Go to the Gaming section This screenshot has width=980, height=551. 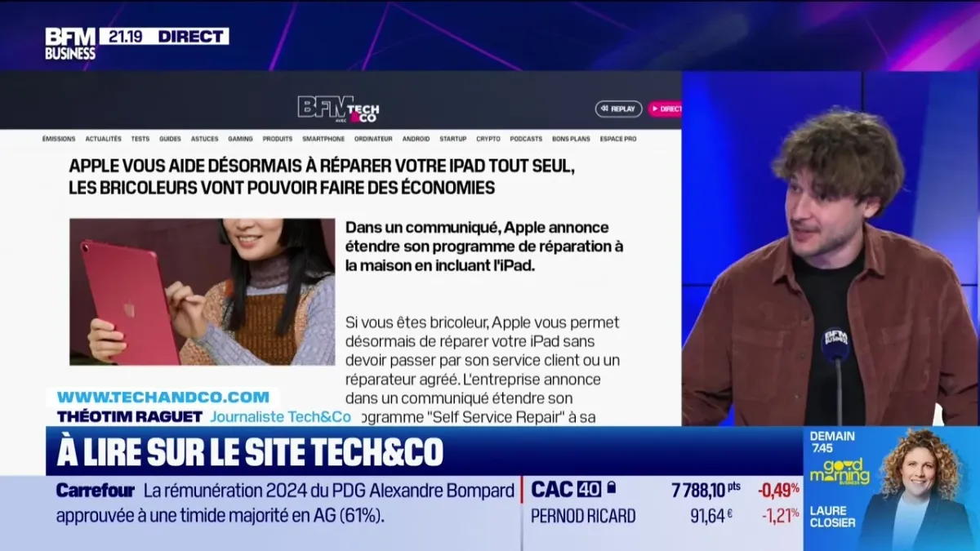coord(240,139)
